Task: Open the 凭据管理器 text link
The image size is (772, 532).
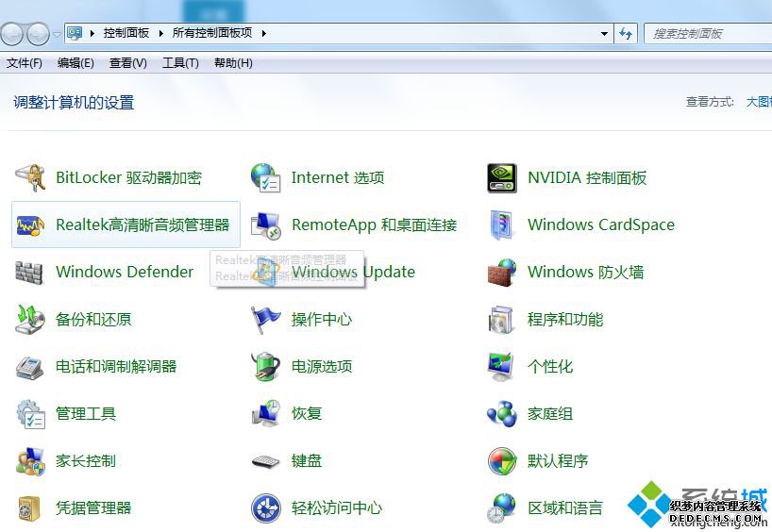Action: 93,507
